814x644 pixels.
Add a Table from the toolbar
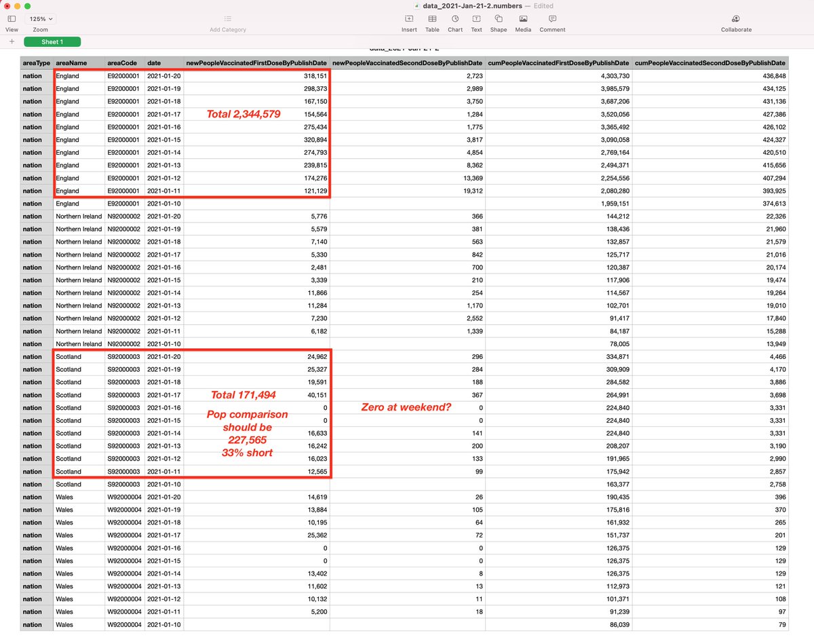click(432, 23)
